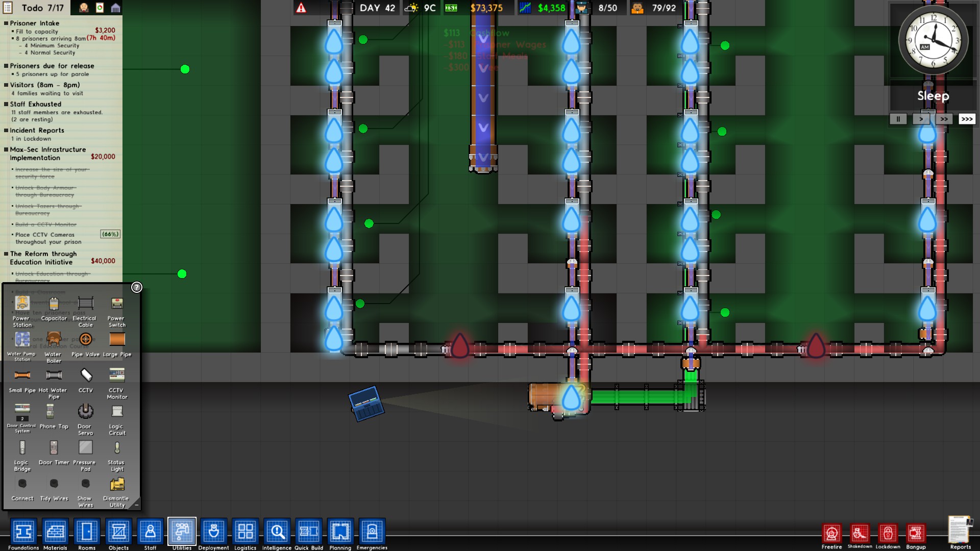Viewport: 980px width, 551px height.
Task: Select the Water Pump Station tool
Action: [21, 339]
